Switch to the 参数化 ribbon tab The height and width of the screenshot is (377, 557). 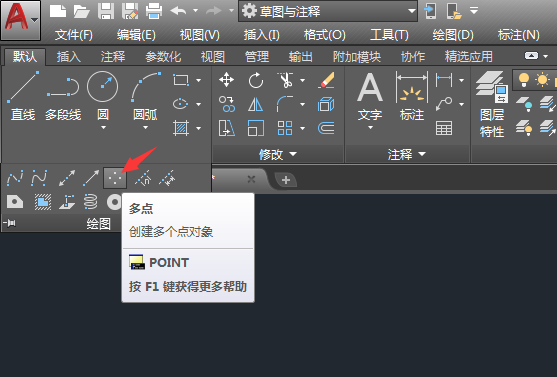point(163,56)
